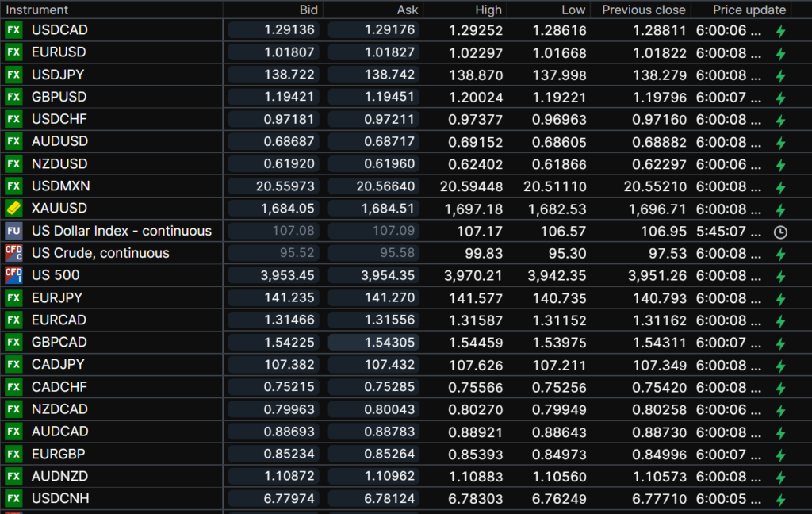
Task: Click the gold bar icon for XAUUSD
Action: pyautogui.click(x=13, y=209)
